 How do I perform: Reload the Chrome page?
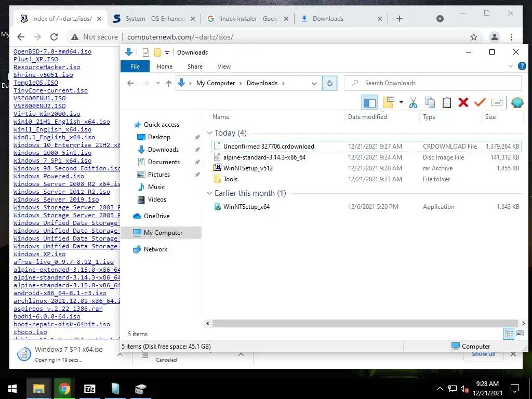coord(54,37)
